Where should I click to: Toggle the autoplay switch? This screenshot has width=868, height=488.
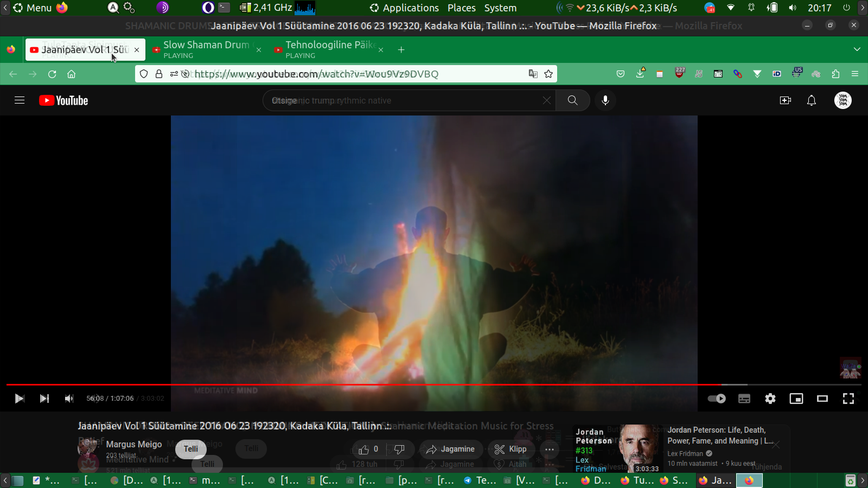[717, 399]
